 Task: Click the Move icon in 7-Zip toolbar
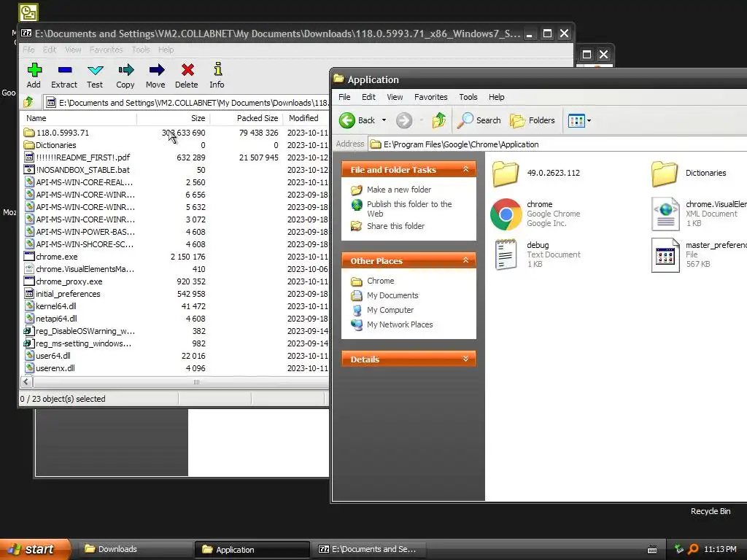tap(156, 75)
